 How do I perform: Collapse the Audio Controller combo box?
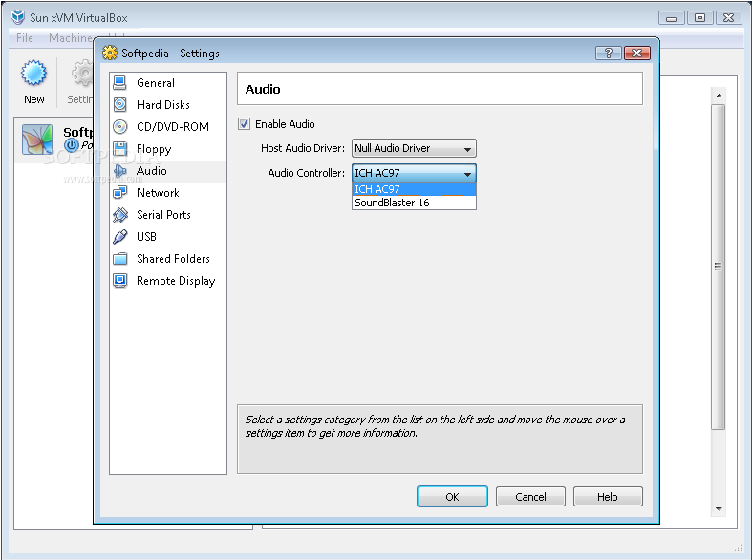414,173
